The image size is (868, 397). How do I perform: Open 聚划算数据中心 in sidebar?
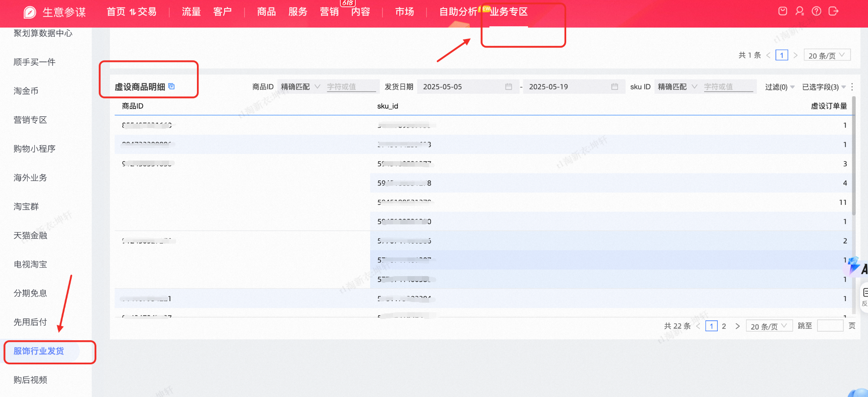pyautogui.click(x=43, y=33)
